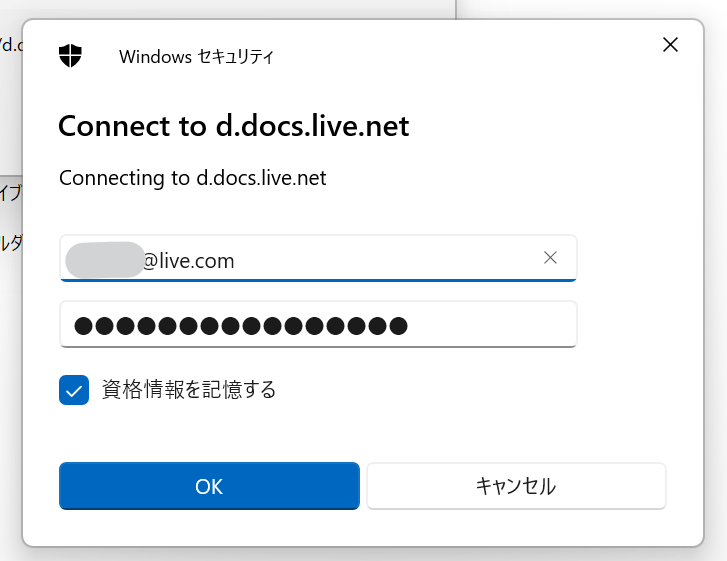The image size is (727, 561).
Task: Click the "Connect to d.docs.live.net" heading
Action: coord(233,126)
